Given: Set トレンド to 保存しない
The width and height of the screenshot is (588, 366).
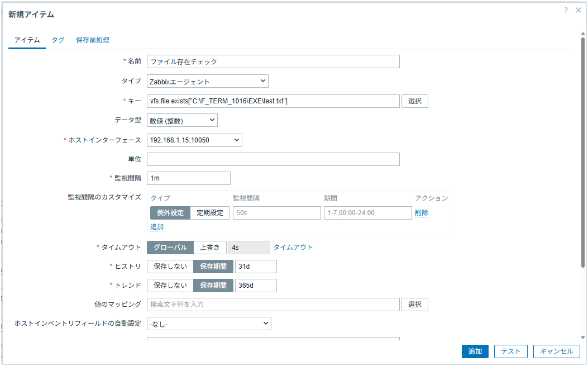Looking at the screenshot, I should click(170, 286).
